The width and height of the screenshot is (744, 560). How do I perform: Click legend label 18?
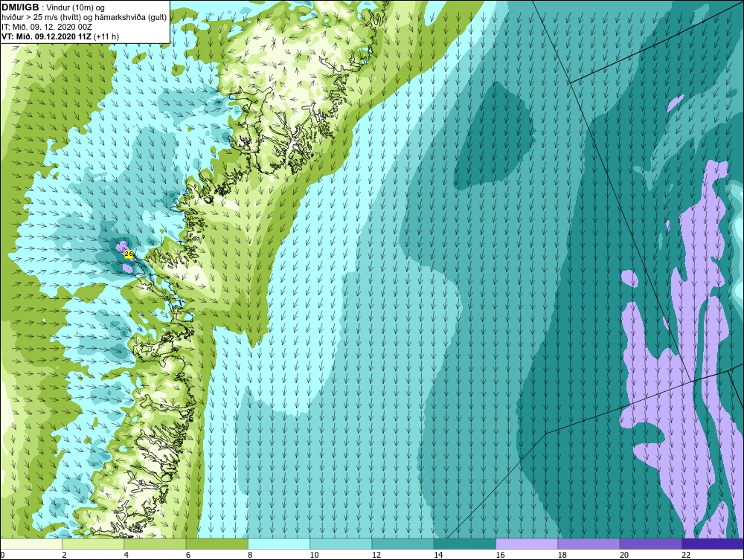[562, 555]
